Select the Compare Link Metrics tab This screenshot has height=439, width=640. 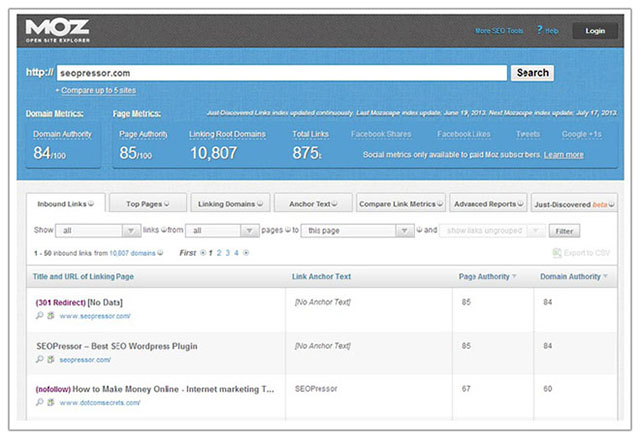click(401, 203)
